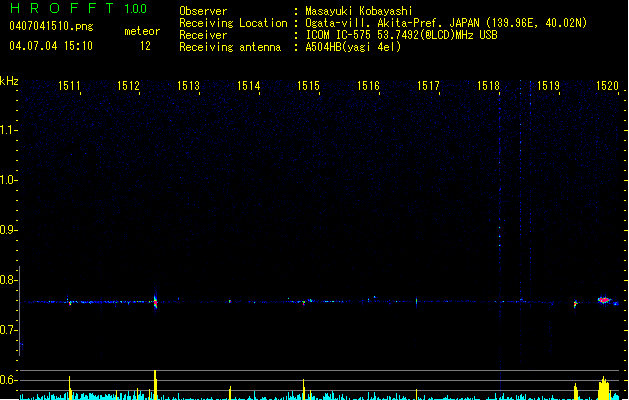Click the 1519 time marker

[548, 86]
